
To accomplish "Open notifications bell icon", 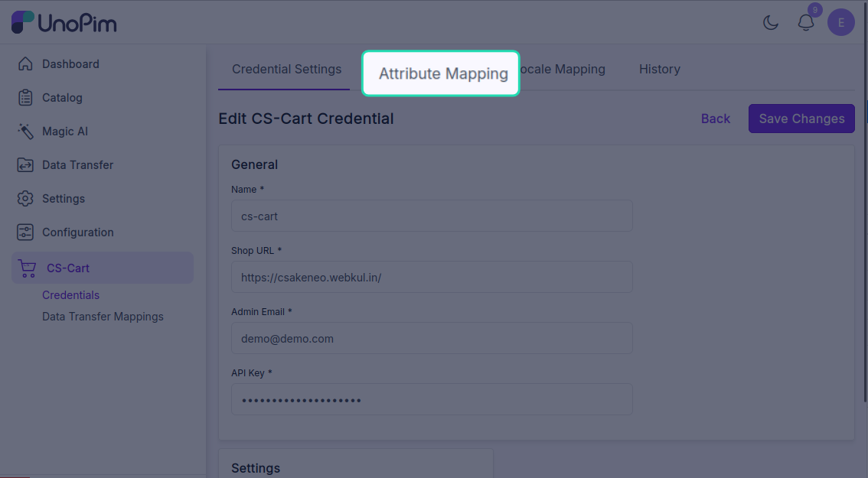I will [x=806, y=23].
